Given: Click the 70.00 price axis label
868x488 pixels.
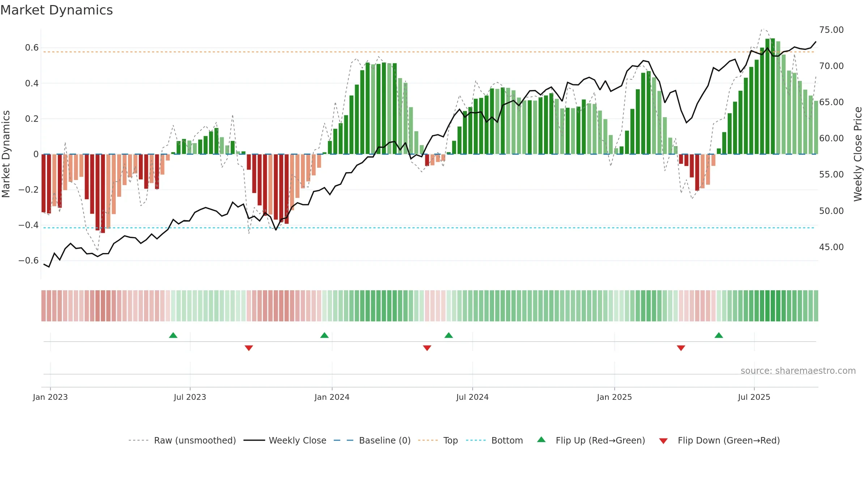Looking at the screenshot, I should click(831, 66).
